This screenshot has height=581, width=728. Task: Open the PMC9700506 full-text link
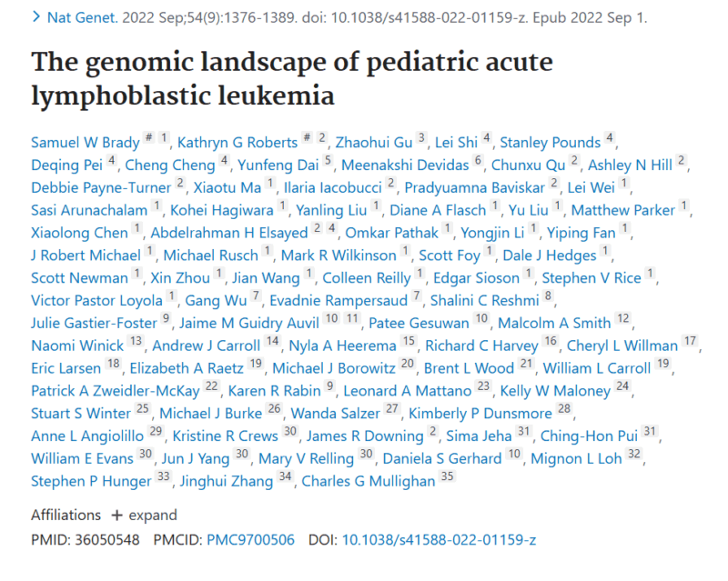[250, 540]
